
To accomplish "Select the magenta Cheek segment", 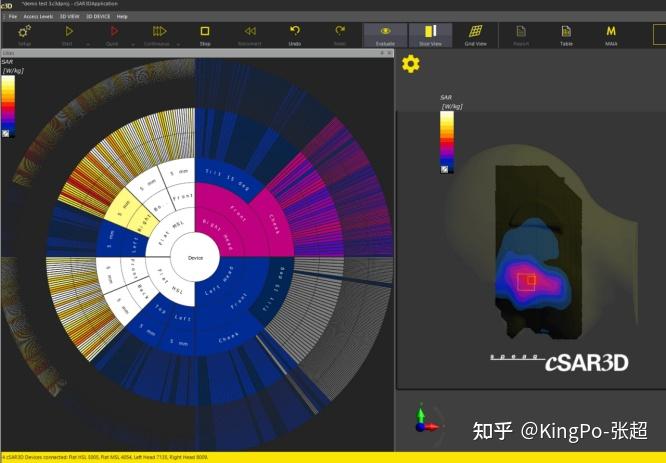I will pyautogui.click(x=276, y=224).
